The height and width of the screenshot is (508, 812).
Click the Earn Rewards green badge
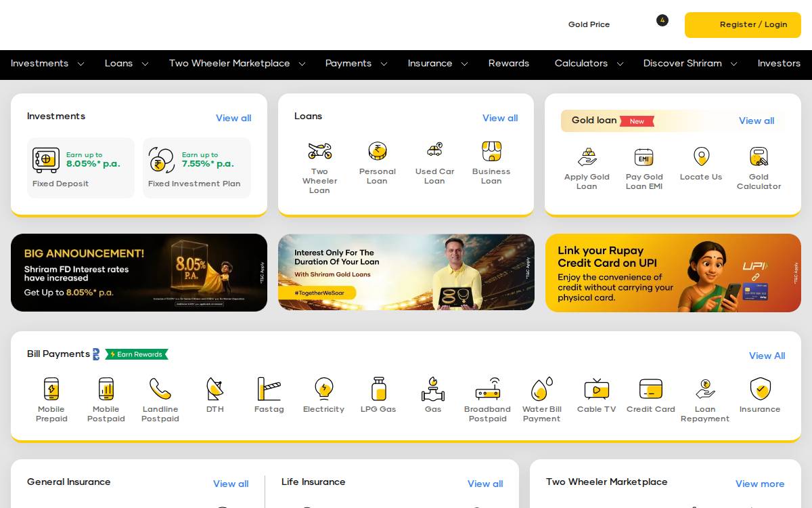tap(137, 354)
